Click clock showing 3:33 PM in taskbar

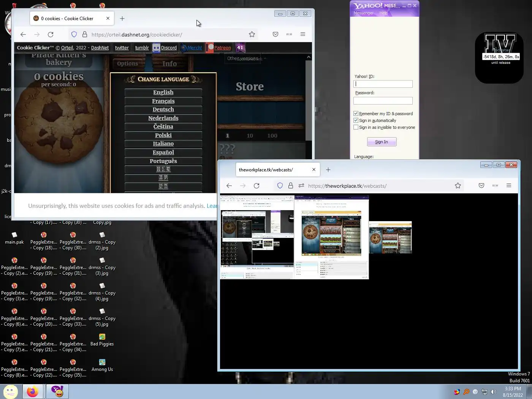pyautogui.click(x=513, y=392)
